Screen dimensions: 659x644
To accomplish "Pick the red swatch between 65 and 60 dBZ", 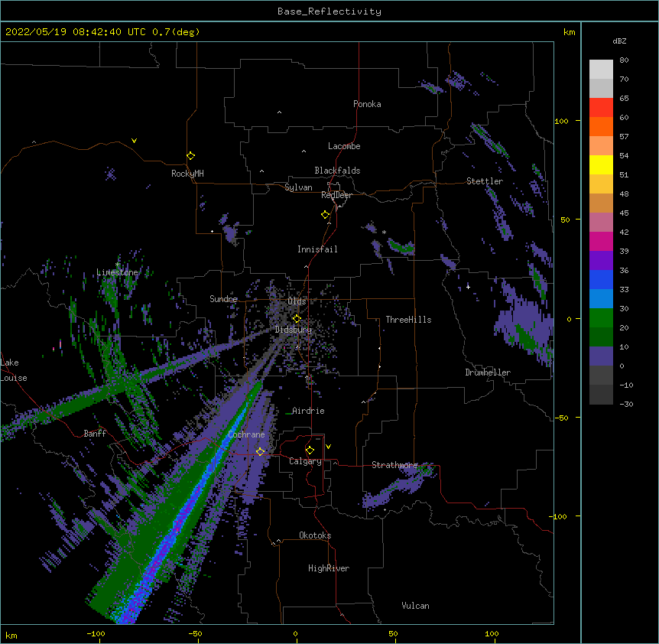I will point(601,107).
